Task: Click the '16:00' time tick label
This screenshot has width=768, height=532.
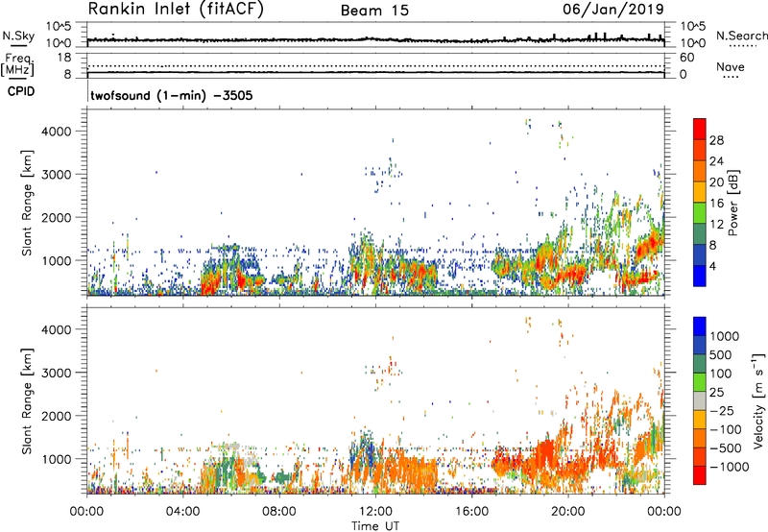Action: [x=472, y=512]
